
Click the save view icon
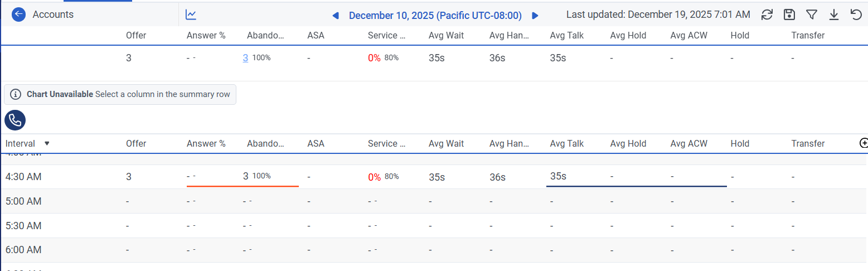(789, 14)
